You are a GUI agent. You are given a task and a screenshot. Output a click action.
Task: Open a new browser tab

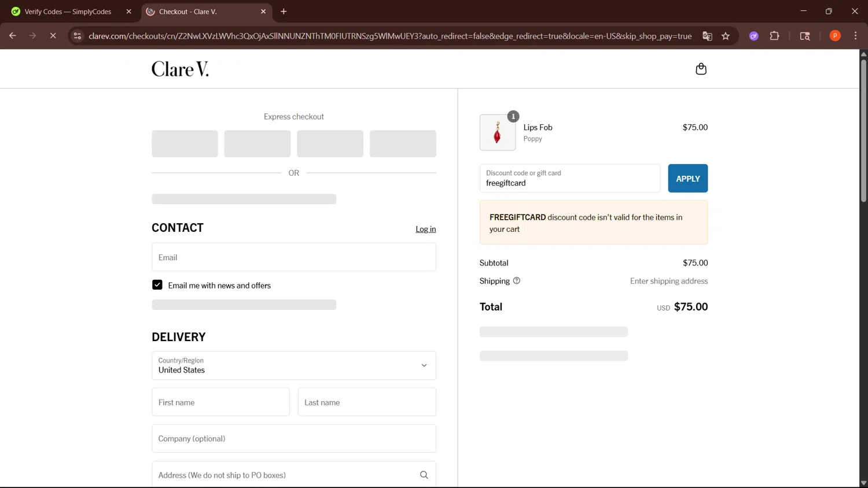284,12
